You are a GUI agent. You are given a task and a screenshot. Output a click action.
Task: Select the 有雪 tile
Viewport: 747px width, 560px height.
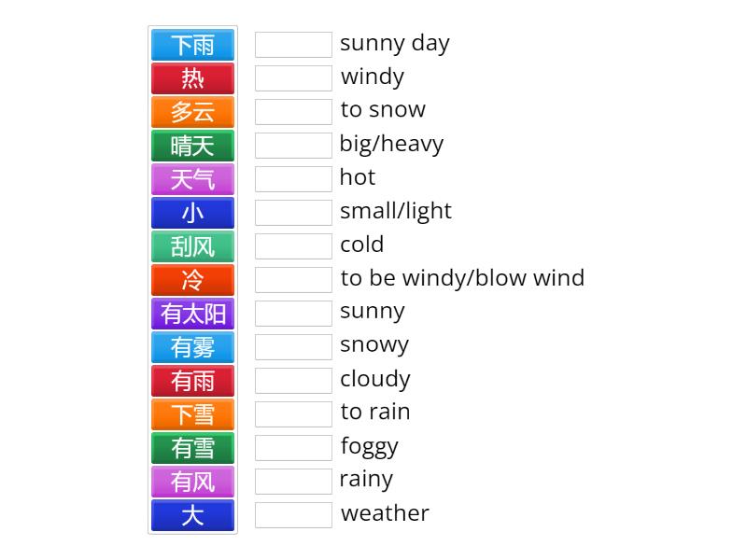[x=192, y=447]
